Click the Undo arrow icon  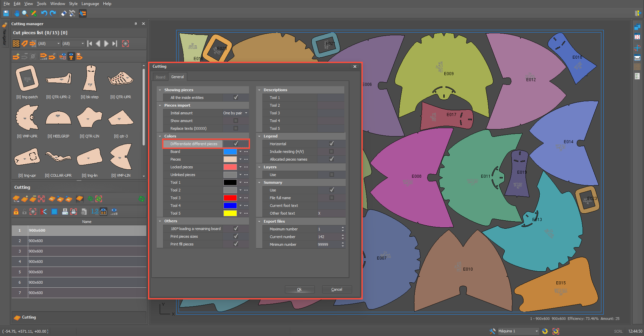click(44, 13)
